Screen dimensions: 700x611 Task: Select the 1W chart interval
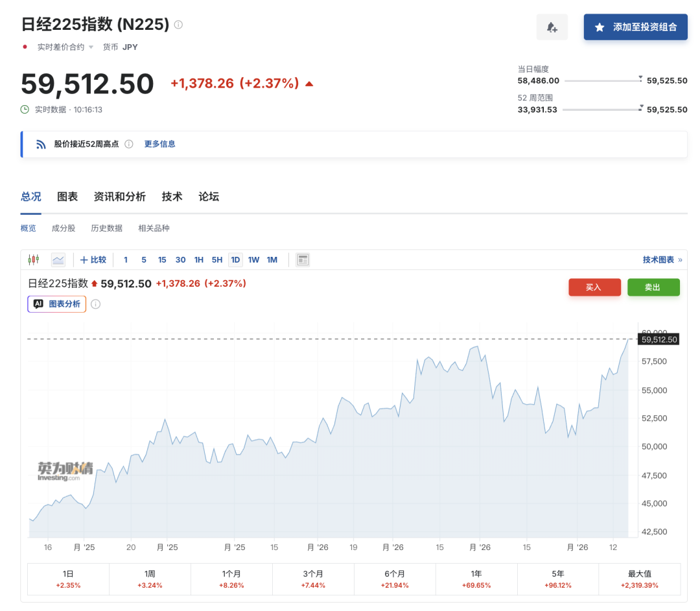pos(253,259)
